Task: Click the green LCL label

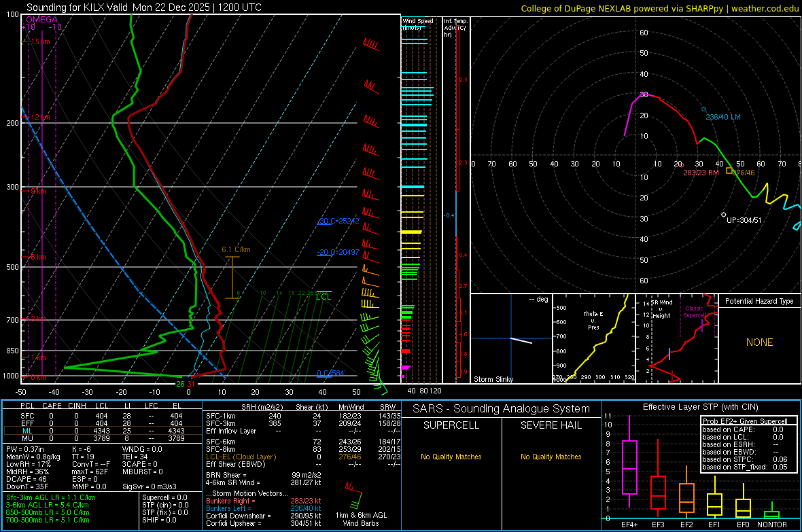Action: 324,297
